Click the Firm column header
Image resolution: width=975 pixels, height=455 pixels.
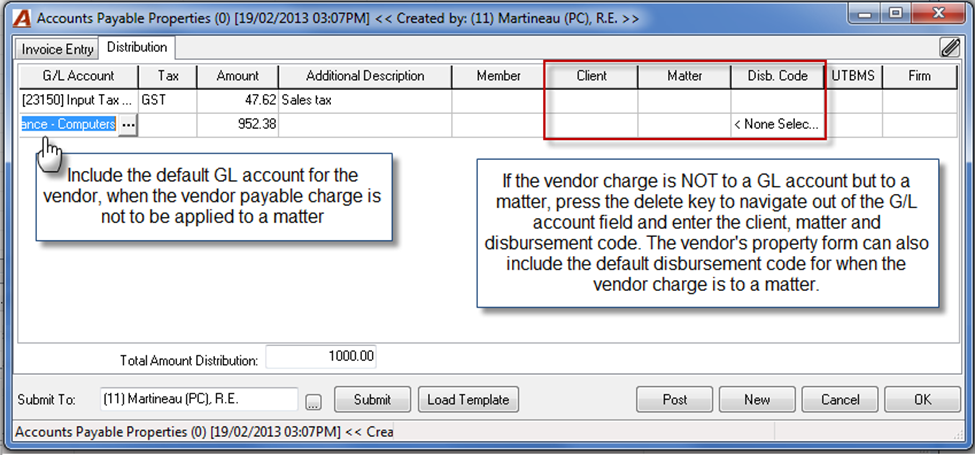[920, 76]
